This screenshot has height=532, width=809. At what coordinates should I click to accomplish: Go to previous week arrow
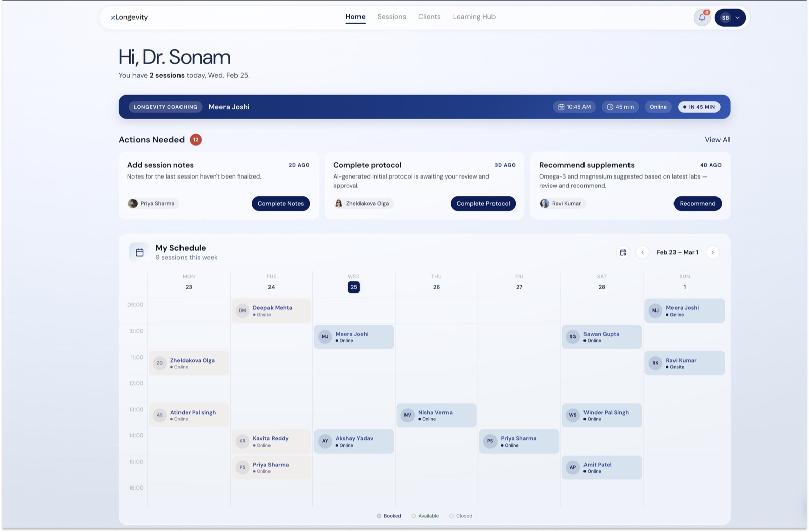(x=642, y=252)
